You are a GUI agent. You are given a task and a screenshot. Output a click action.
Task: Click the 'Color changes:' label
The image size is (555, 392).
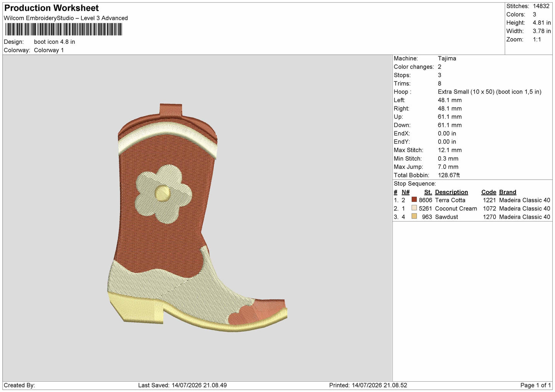point(414,67)
